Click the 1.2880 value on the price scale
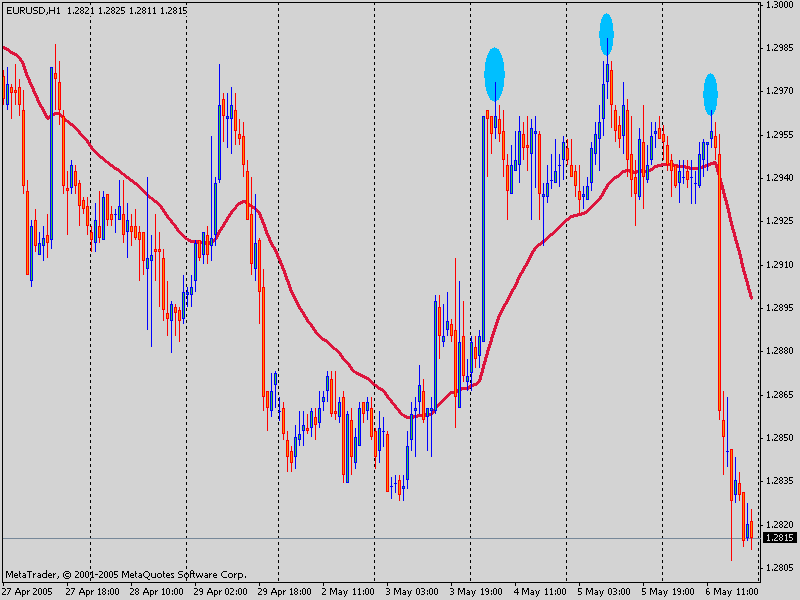800x600 pixels. 780,351
